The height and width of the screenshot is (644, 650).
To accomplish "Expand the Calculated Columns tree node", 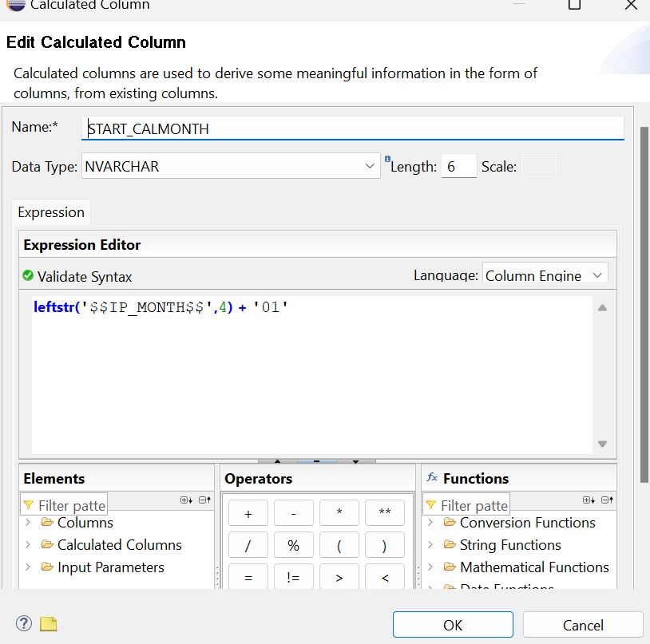I will [x=28, y=545].
